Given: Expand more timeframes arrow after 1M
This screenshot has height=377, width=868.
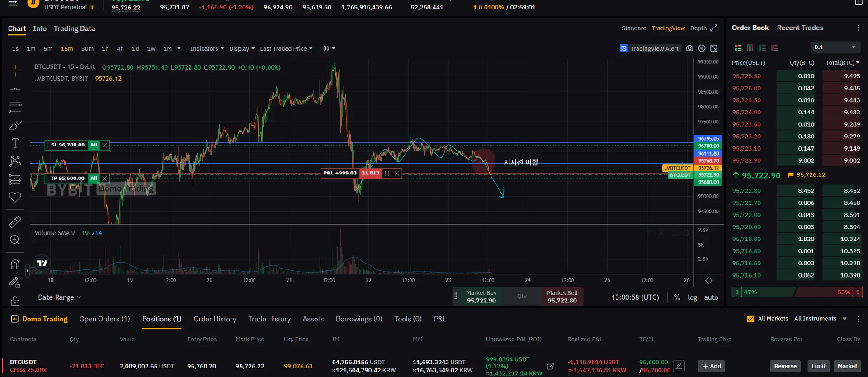Looking at the screenshot, I should click(179, 48).
